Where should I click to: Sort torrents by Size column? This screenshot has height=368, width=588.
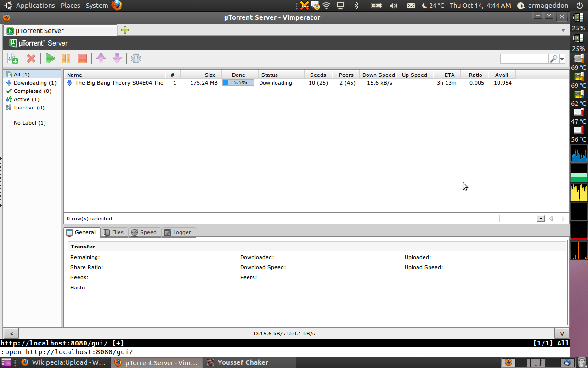[201, 75]
